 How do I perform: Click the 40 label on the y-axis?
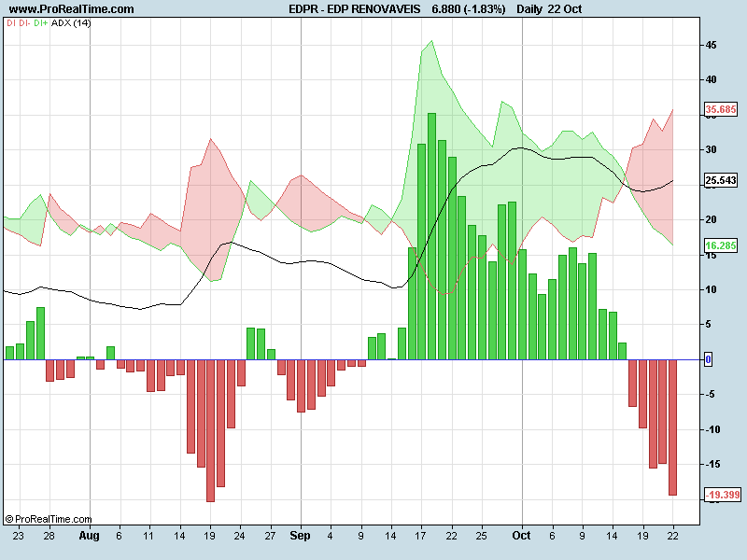pos(711,79)
